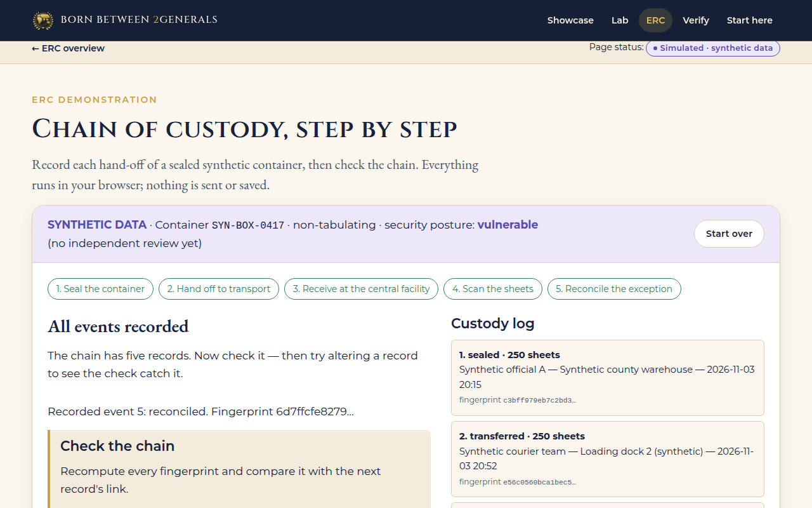Click '(no independent review yet)' note
Image resolution: width=812 pixels, height=508 pixels.
[124, 243]
